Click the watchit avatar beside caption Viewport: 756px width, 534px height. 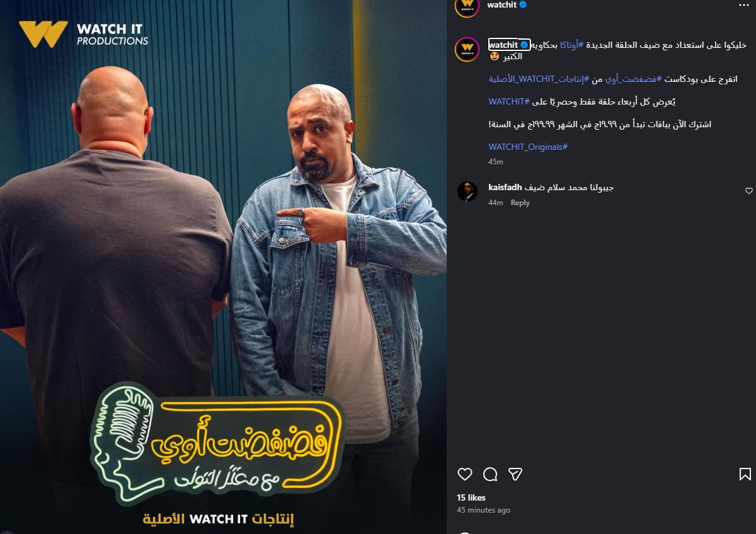467,50
